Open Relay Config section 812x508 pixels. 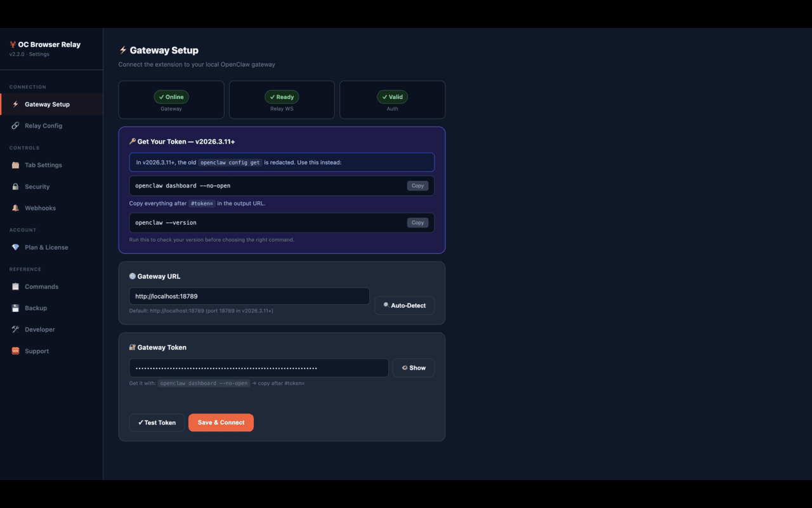[51, 126]
